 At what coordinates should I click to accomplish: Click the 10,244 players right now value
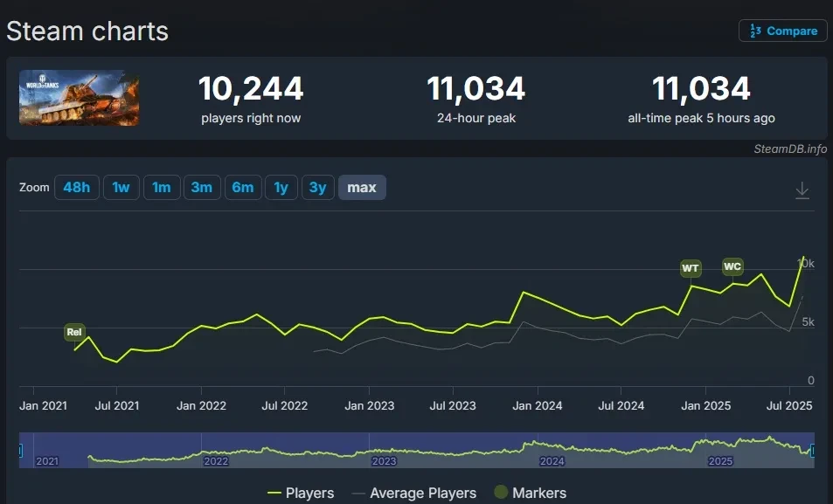pos(251,88)
